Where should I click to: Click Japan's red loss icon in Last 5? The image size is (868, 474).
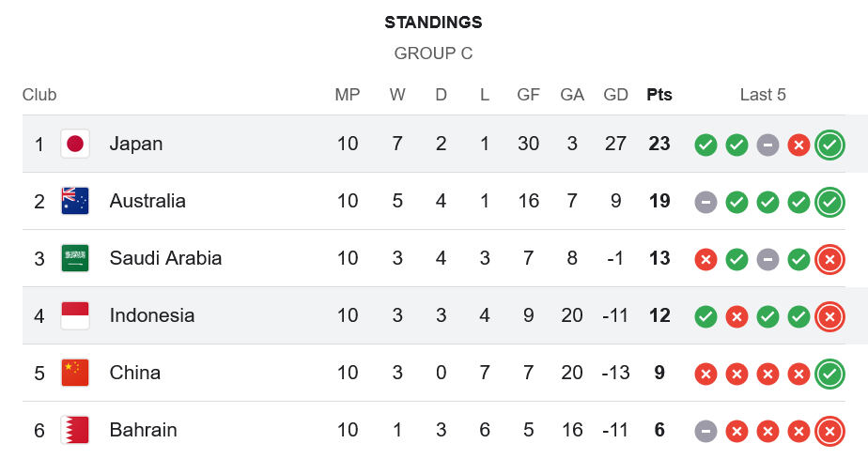point(798,145)
